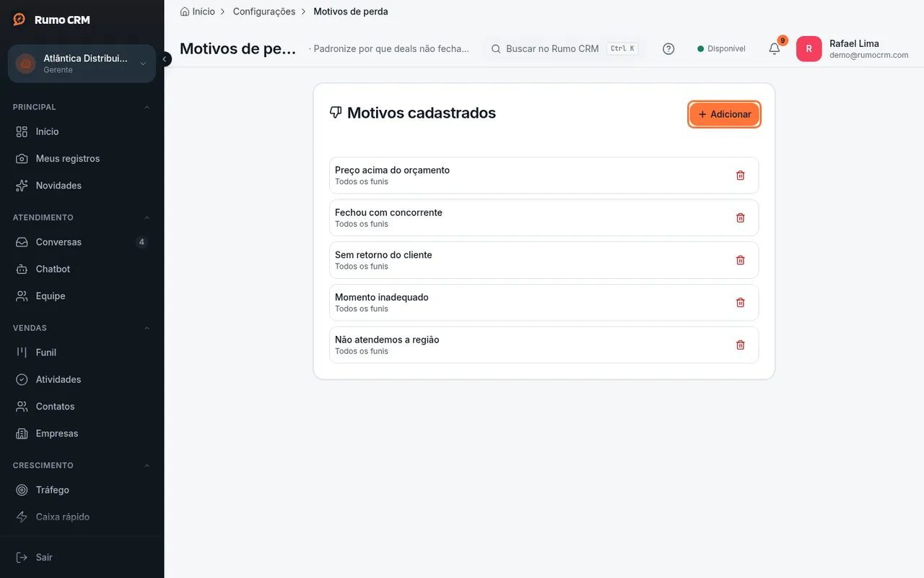Open the Configurações breadcrumb link
The width and height of the screenshot is (924, 578).
[x=264, y=12]
